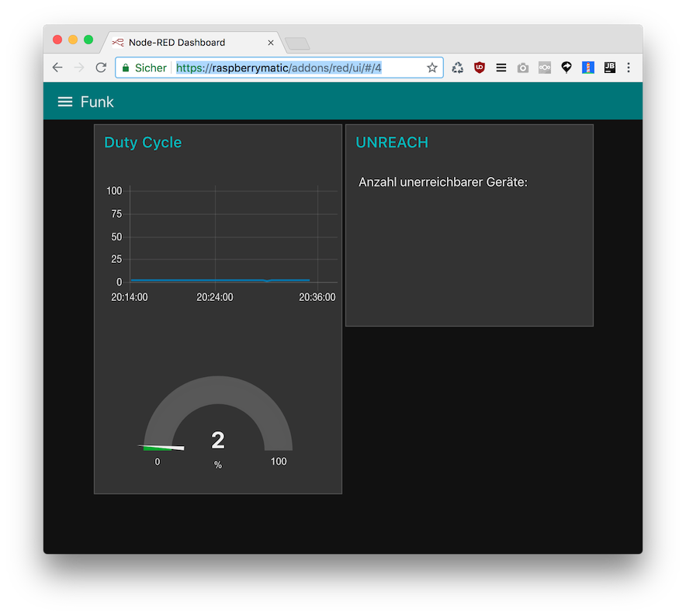Viewport: 686px width, 616px height.
Task: Click the camera screenshot extension icon
Action: click(x=523, y=67)
